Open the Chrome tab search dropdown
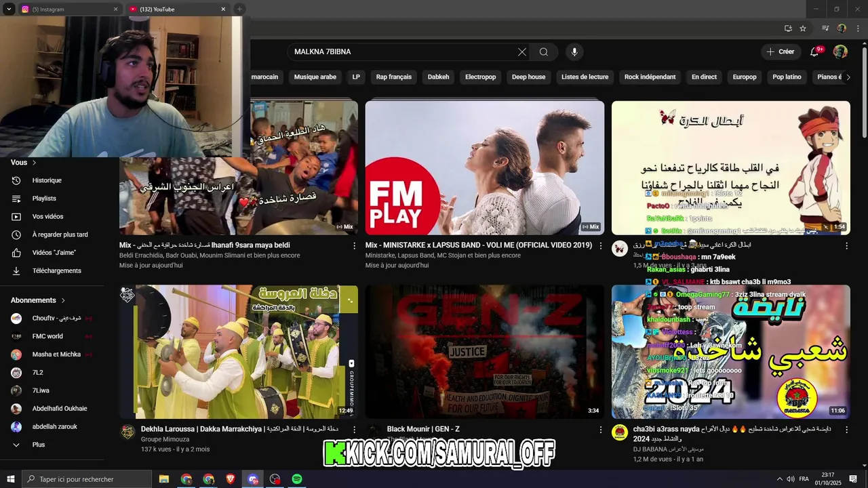Screen dimensions: 868x488 pos(9,9)
